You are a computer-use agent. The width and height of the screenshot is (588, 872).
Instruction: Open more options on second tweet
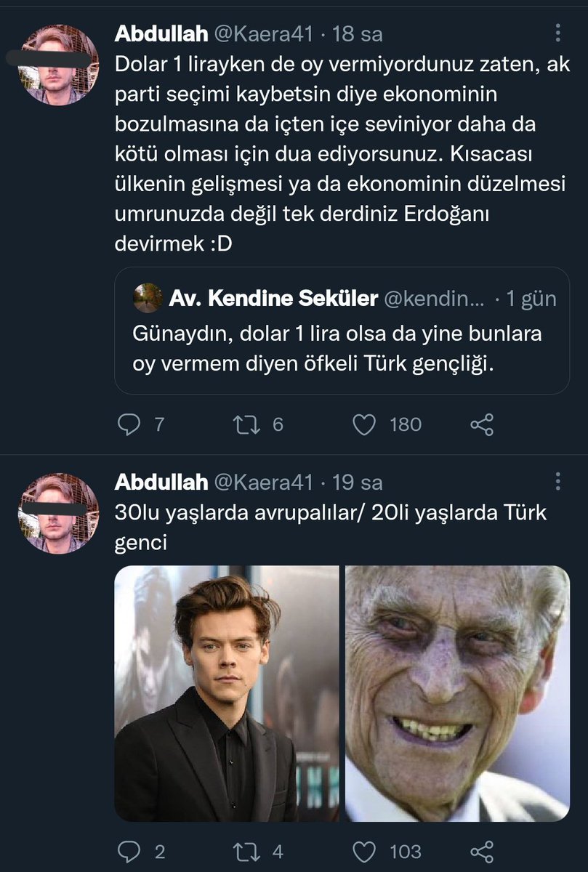[557, 482]
